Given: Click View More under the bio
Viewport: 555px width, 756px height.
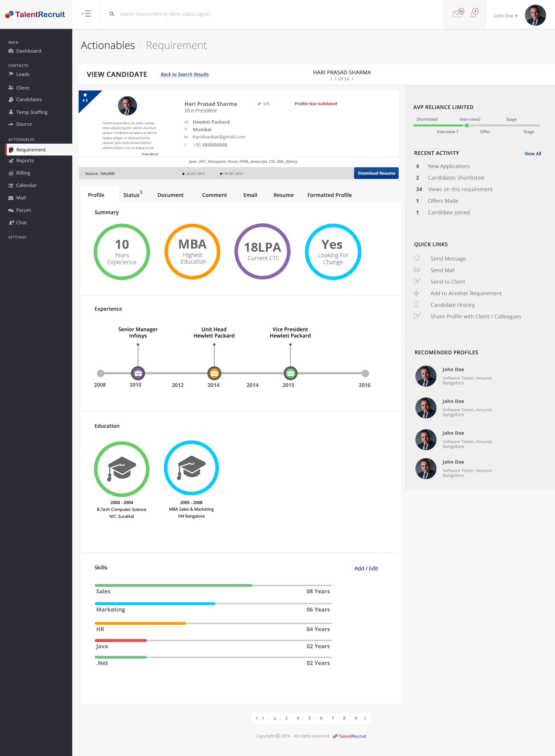Looking at the screenshot, I should click(149, 154).
